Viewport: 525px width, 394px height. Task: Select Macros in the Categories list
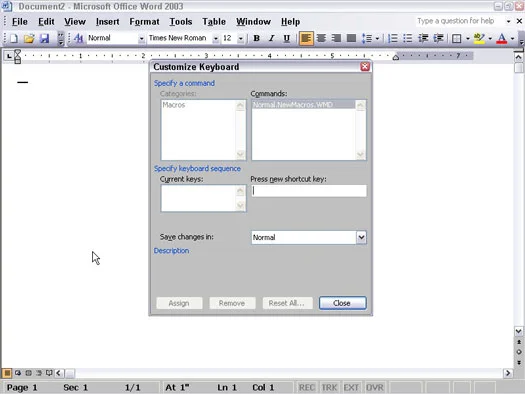click(174, 105)
